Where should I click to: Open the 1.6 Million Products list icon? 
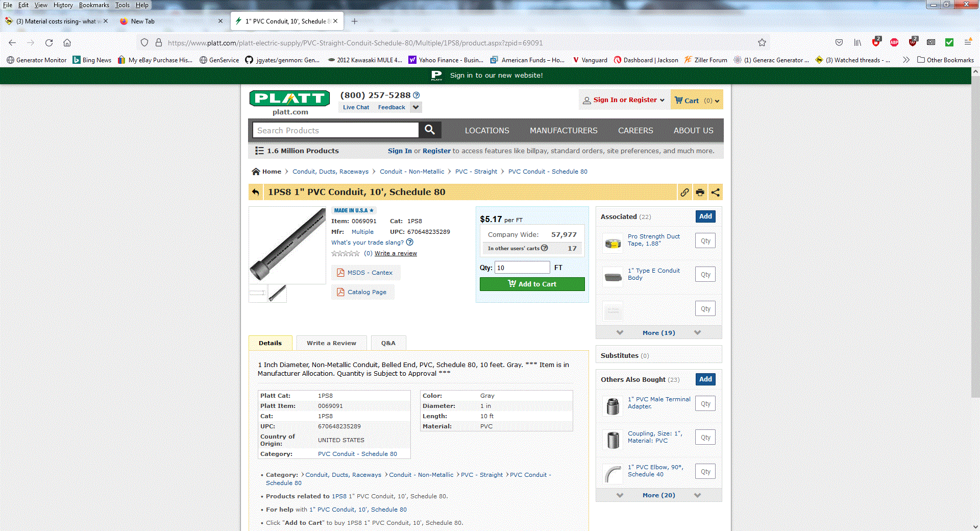[x=259, y=151]
